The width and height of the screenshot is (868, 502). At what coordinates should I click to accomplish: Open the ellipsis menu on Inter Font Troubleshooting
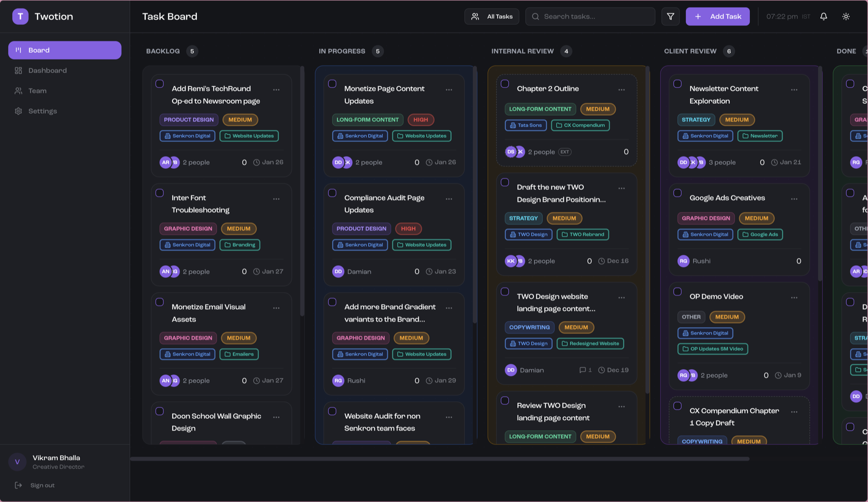click(x=276, y=198)
